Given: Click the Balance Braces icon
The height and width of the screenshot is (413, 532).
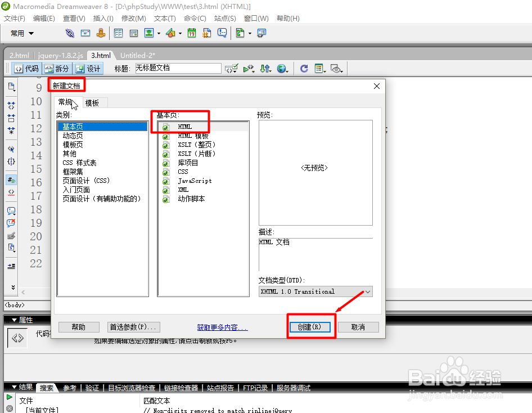Looking at the screenshot, I should (x=11, y=161).
